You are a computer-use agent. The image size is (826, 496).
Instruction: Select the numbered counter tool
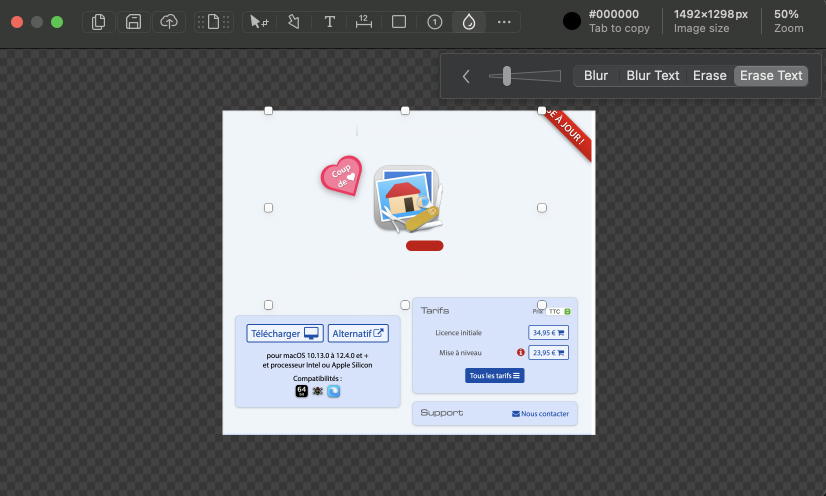(x=434, y=22)
